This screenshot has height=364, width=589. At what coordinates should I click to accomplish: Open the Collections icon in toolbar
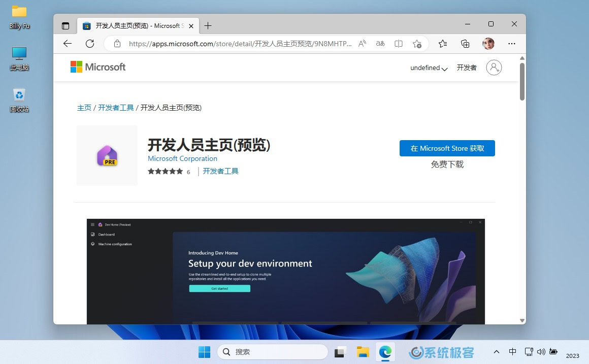click(x=465, y=44)
